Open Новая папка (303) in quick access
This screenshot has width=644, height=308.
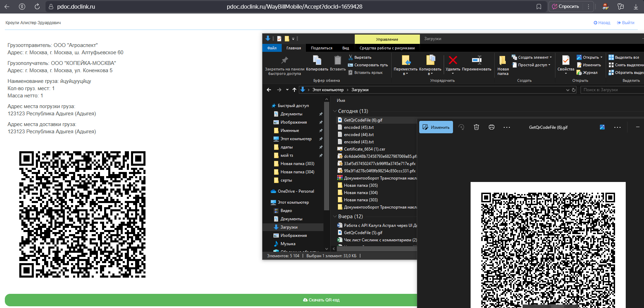pyautogui.click(x=297, y=164)
